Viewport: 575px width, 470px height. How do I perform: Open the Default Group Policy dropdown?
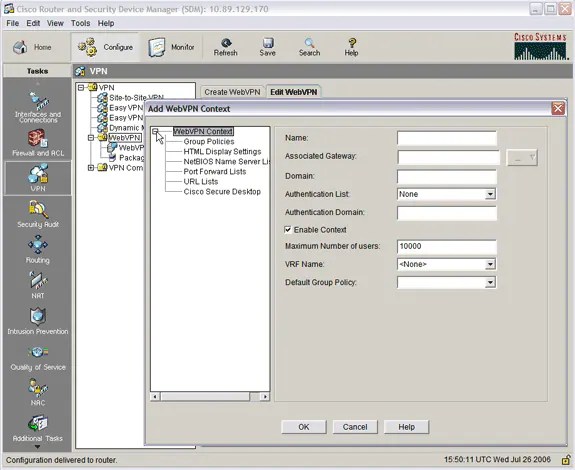490,282
